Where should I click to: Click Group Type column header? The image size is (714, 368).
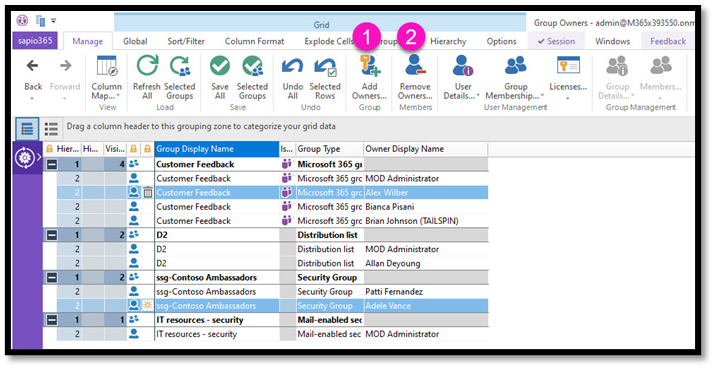point(329,149)
